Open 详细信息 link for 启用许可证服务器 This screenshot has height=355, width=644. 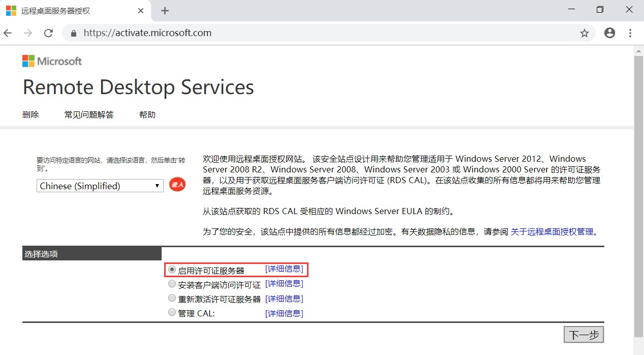point(284,269)
